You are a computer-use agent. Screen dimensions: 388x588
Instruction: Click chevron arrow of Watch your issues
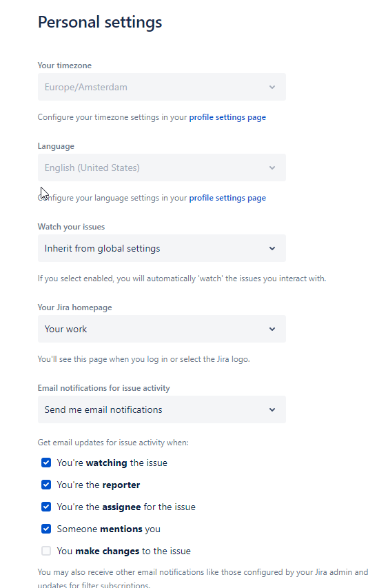[x=272, y=248]
